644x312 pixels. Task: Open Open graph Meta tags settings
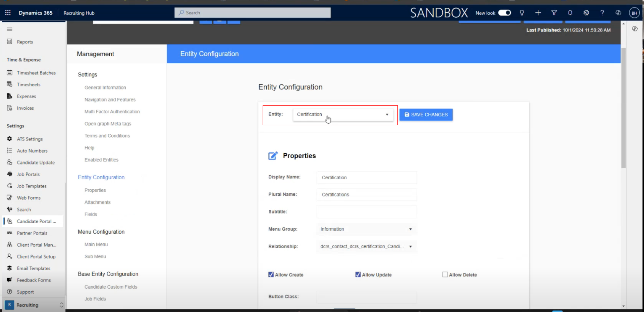coord(108,124)
